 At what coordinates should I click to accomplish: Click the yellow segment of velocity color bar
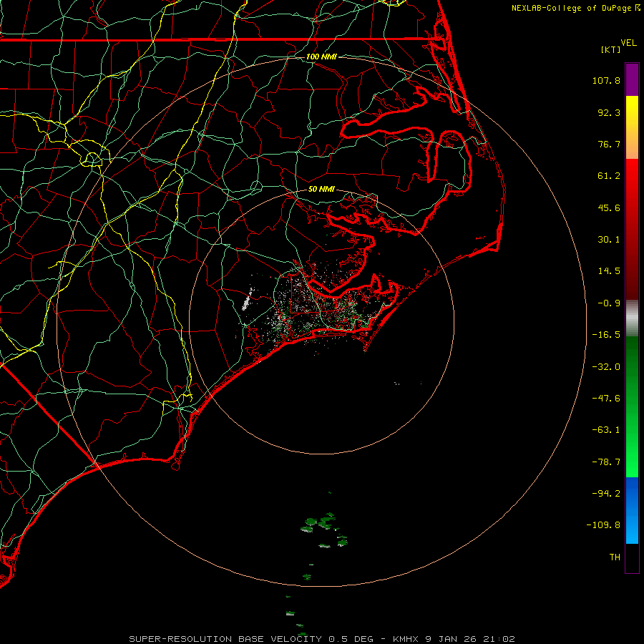pos(632,111)
